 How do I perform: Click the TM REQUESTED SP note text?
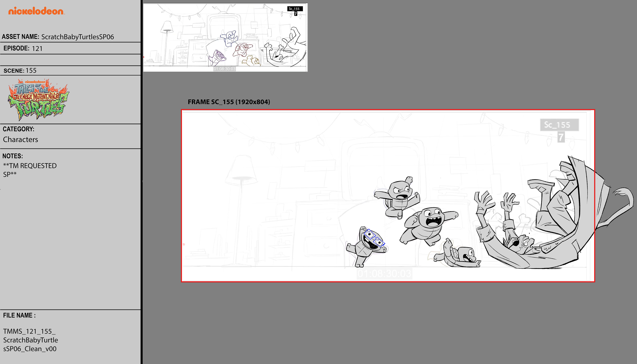30,170
